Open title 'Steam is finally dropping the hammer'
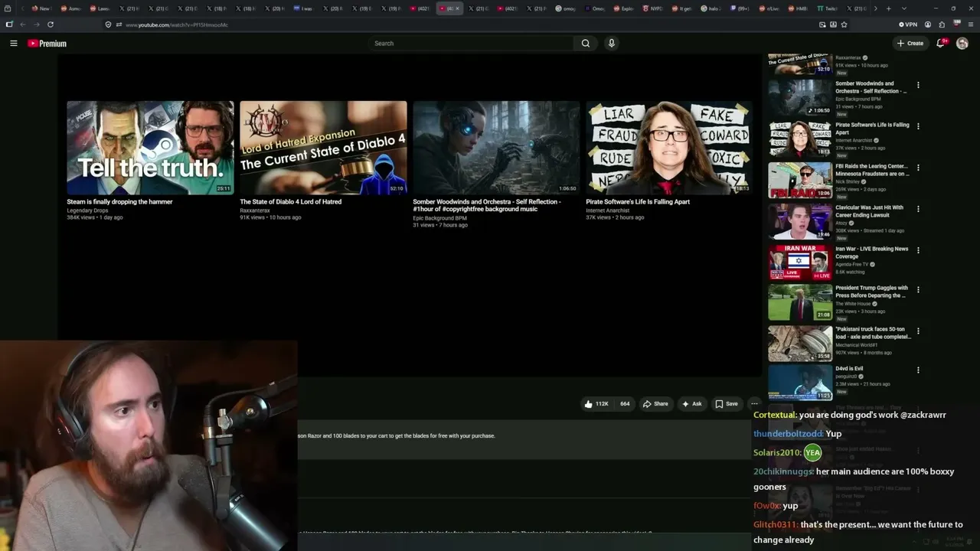Viewport: 980px width, 551px height. (119, 202)
